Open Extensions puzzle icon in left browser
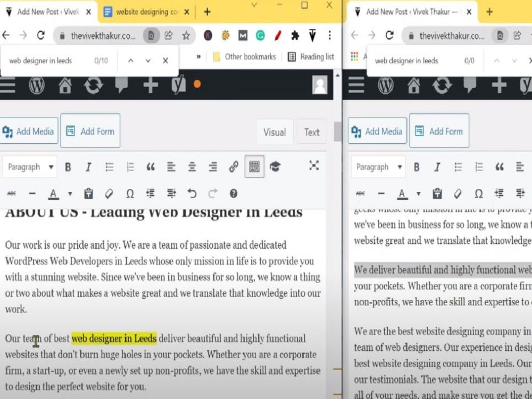The width and height of the screenshot is (532, 399). click(295, 35)
